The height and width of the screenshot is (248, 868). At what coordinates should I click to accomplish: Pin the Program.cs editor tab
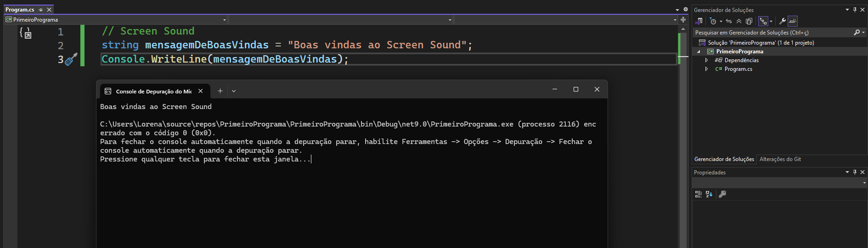click(x=41, y=10)
